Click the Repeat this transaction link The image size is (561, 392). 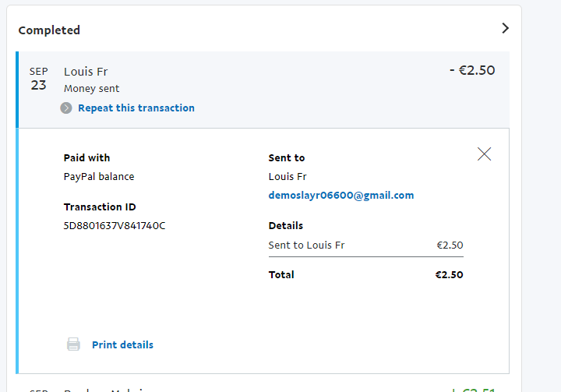(136, 108)
